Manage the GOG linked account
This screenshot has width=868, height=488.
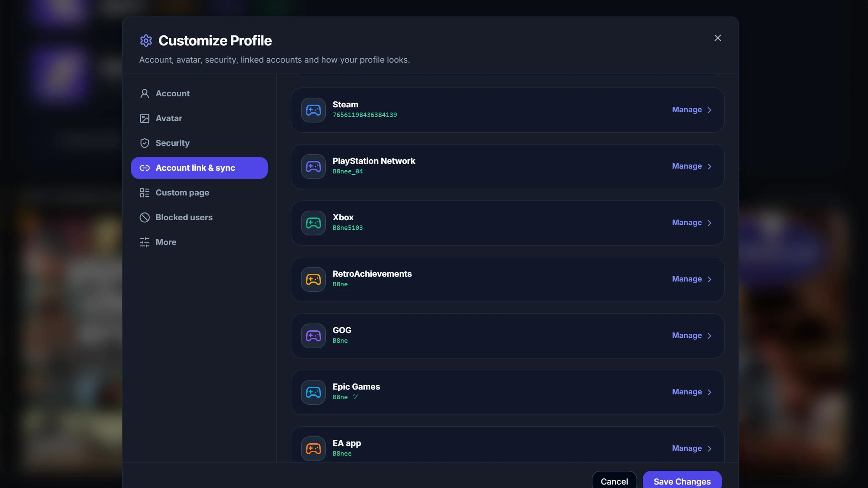686,336
